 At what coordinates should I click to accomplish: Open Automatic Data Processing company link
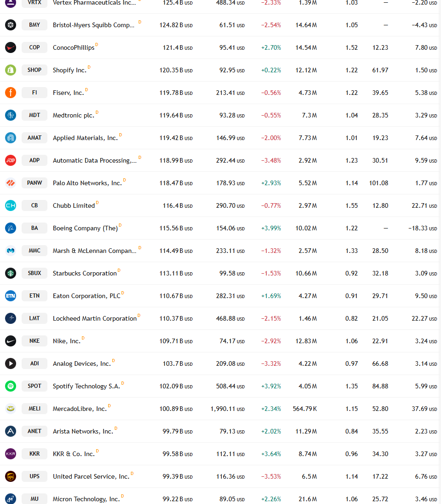click(95, 160)
